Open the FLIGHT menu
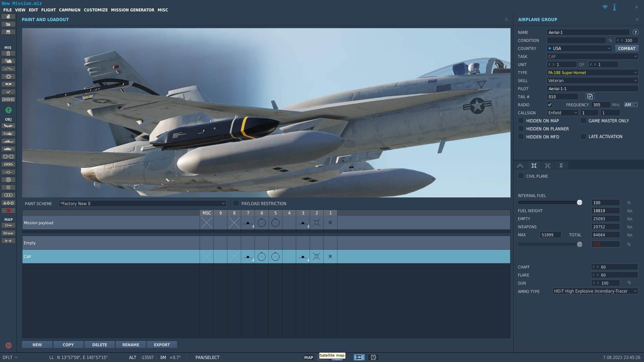The width and height of the screenshot is (644, 362). pyautogui.click(x=48, y=10)
